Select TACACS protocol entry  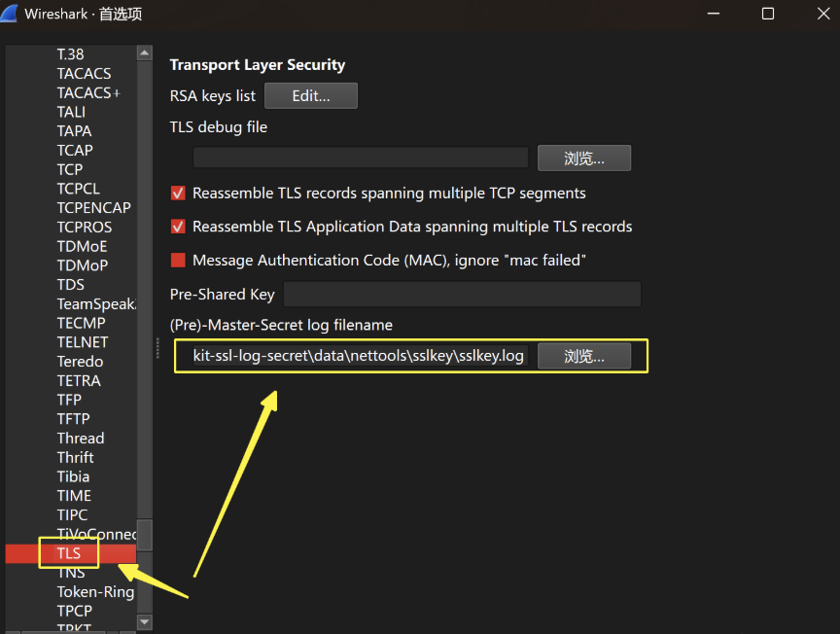coord(85,74)
